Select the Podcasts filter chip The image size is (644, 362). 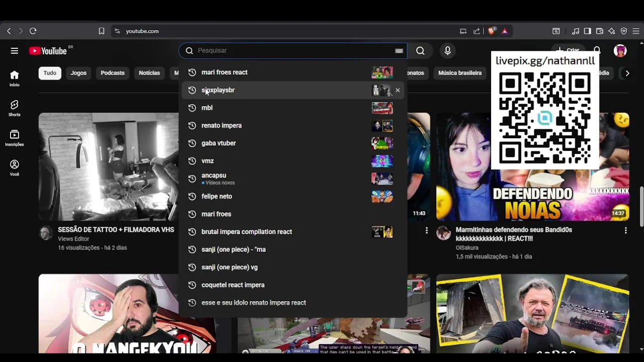(113, 73)
